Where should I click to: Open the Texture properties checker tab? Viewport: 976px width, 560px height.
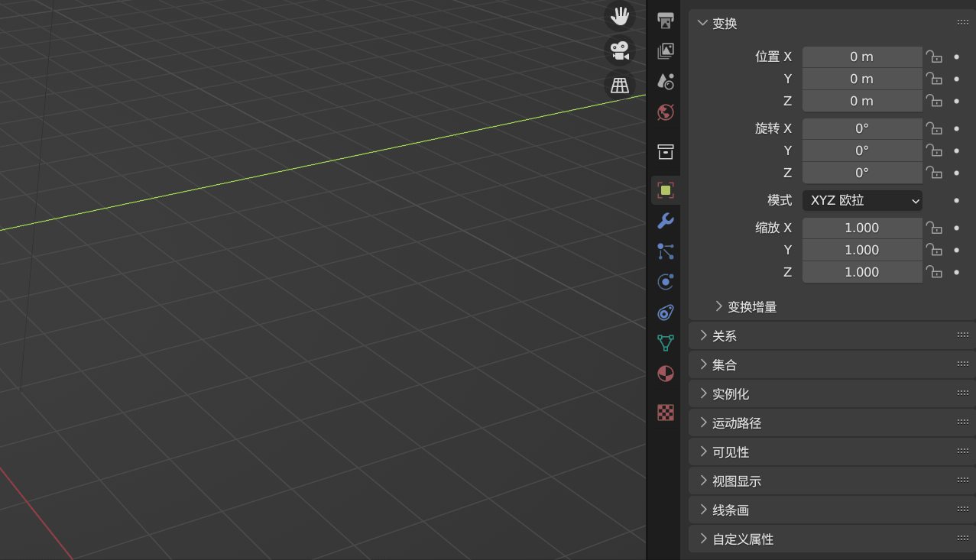pyautogui.click(x=666, y=413)
